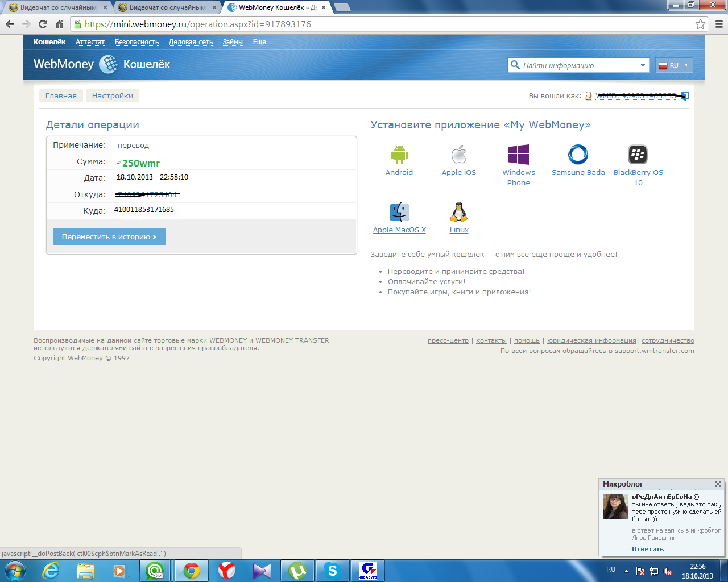The width and height of the screenshot is (728, 582).
Task: Go to the Главная tab
Action: [x=61, y=95]
